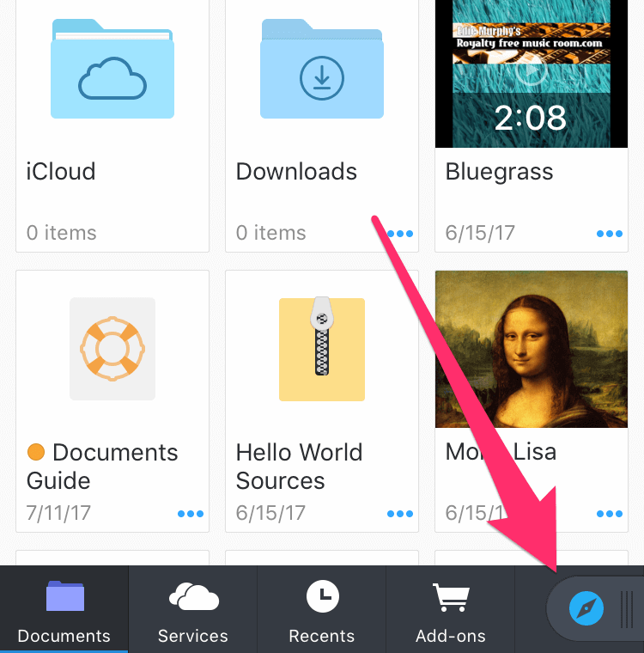Click the orange tag dot on Documents Guide

point(36,452)
